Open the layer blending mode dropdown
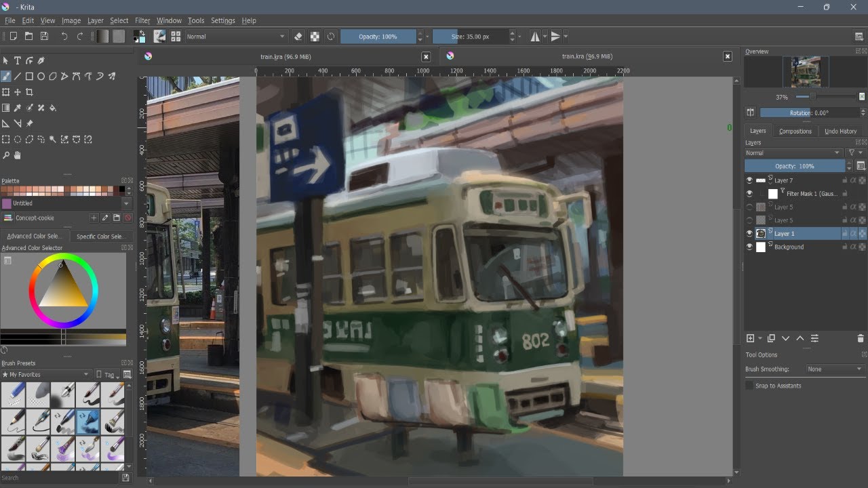868x488 pixels. coord(793,153)
